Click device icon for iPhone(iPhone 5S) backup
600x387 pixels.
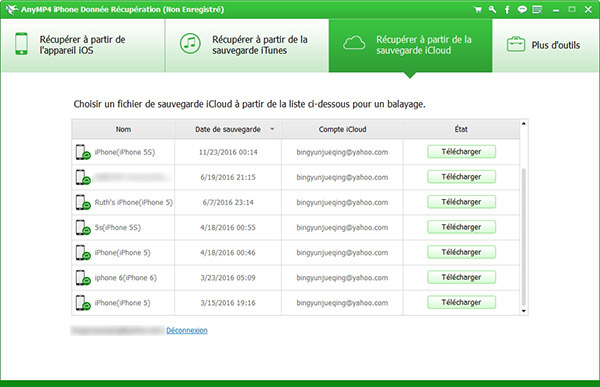[83, 152]
